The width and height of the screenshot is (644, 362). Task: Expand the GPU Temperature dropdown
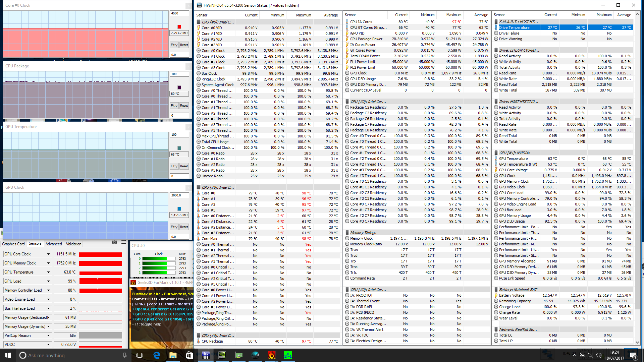(48, 272)
